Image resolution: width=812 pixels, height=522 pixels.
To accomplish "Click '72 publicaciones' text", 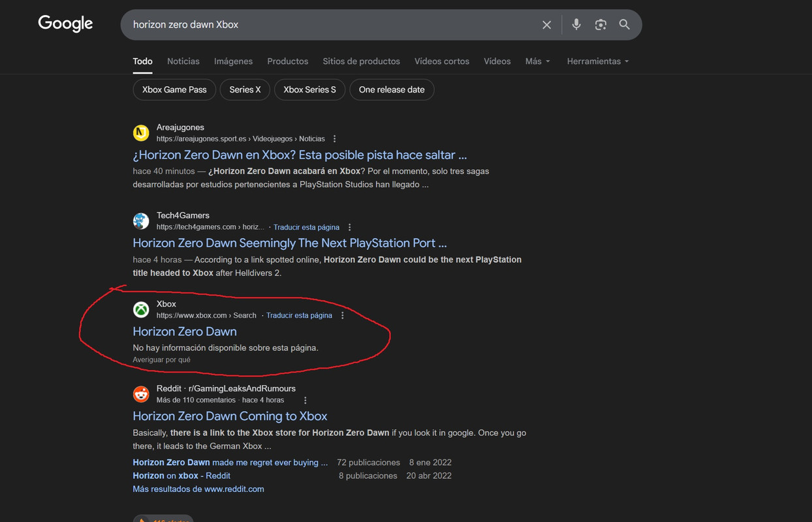I will click(x=368, y=463).
